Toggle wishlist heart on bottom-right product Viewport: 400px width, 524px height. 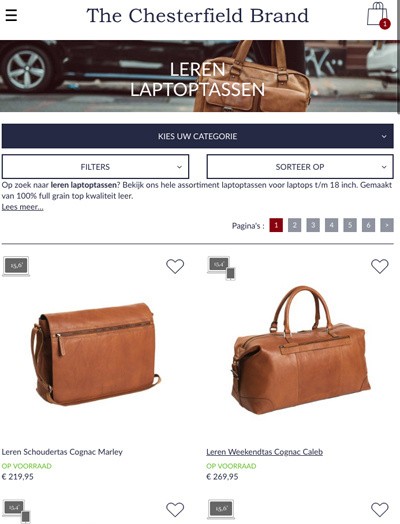point(380,510)
